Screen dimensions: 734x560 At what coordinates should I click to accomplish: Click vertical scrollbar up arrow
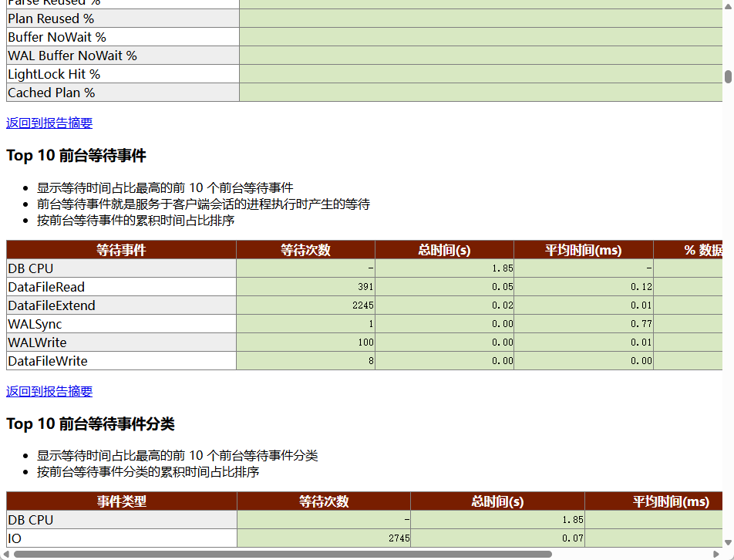pyautogui.click(x=728, y=7)
